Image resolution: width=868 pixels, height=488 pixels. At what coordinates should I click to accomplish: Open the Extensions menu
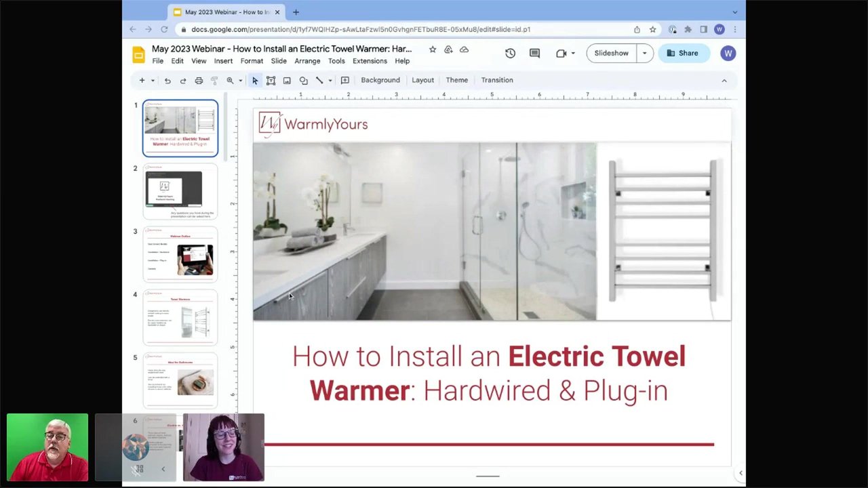[370, 60]
